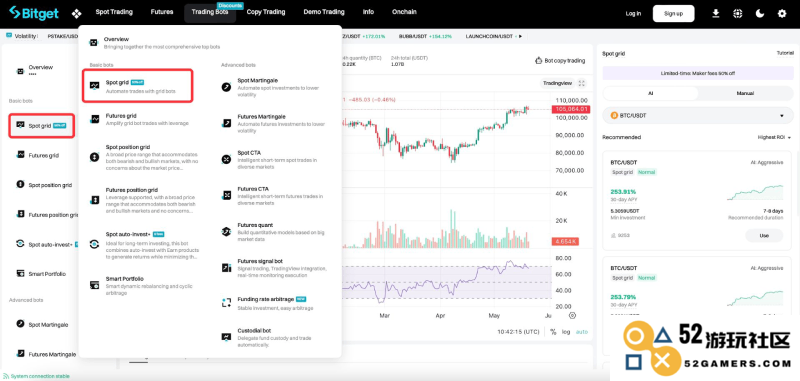This screenshot has height=381, width=800.
Task: Open the BTC/USDT pair dropdown
Action: coord(697,116)
